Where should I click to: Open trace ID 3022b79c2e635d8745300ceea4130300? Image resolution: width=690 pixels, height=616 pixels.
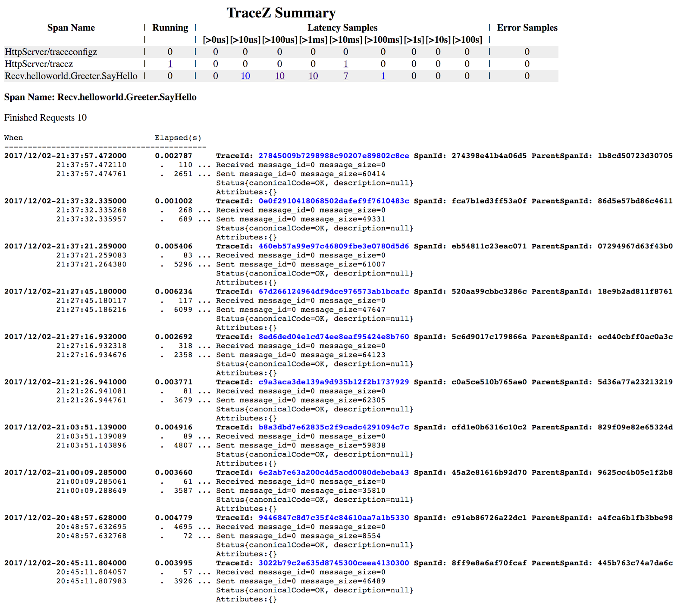(334, 563)
